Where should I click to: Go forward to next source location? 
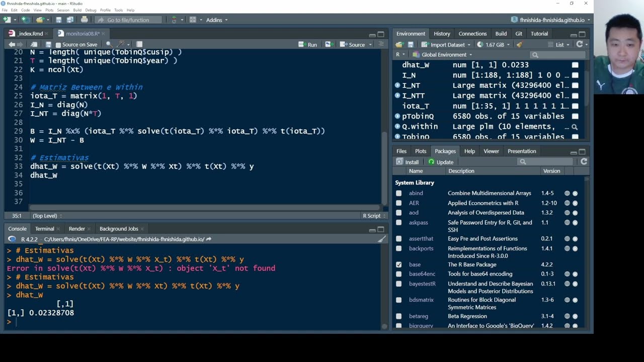coord(21,44)
